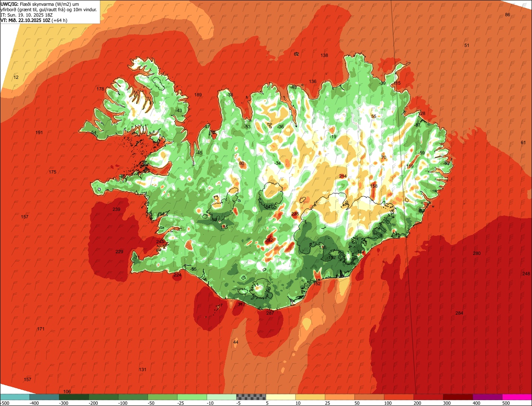This screenshot has width=532, height=406.
Task: Click the flux value 284 over the southeast sea
Action: (x=459, y=313)
